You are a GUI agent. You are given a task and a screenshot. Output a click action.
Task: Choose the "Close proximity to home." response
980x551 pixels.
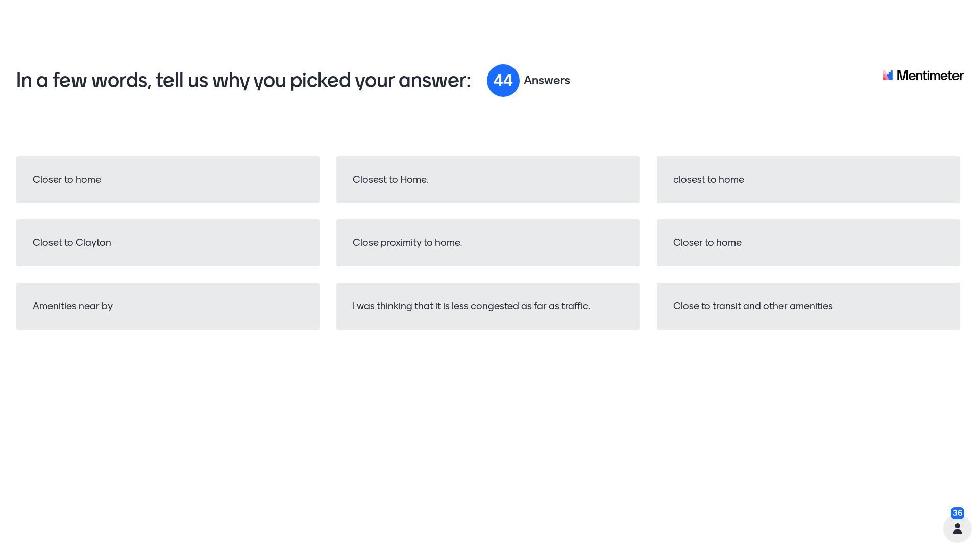point(487,243)
